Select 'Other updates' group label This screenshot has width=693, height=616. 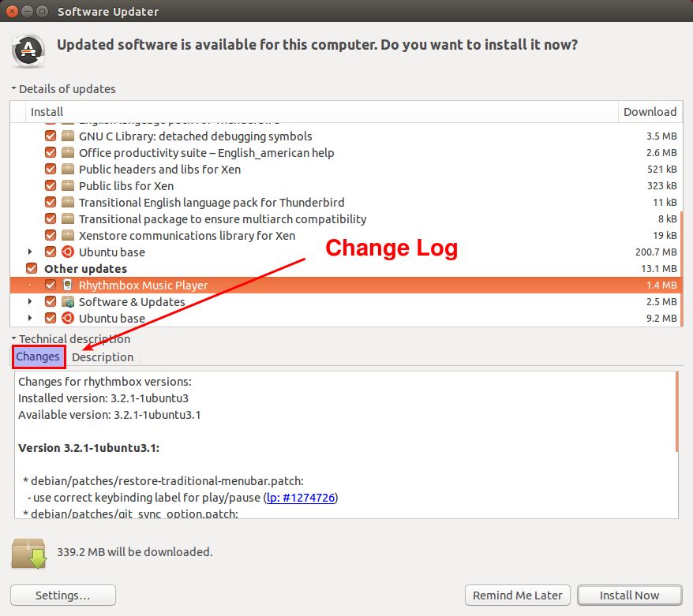tap(86, 268)
